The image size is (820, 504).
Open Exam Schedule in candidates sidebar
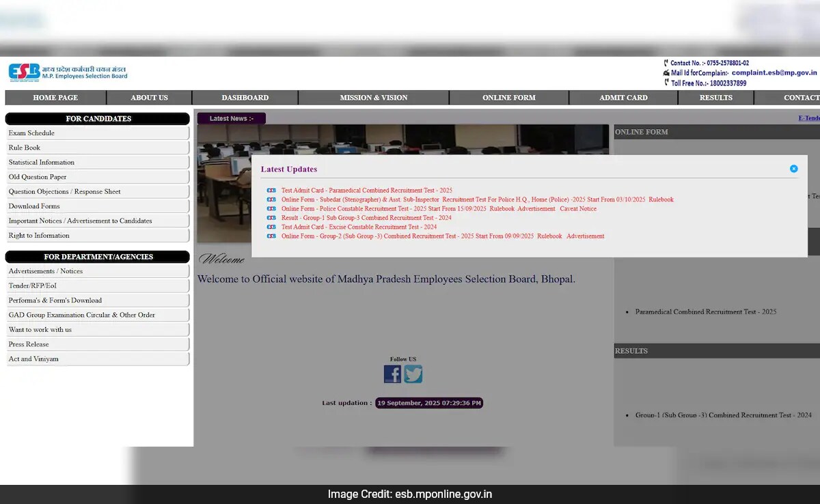[x=98, y=133]
